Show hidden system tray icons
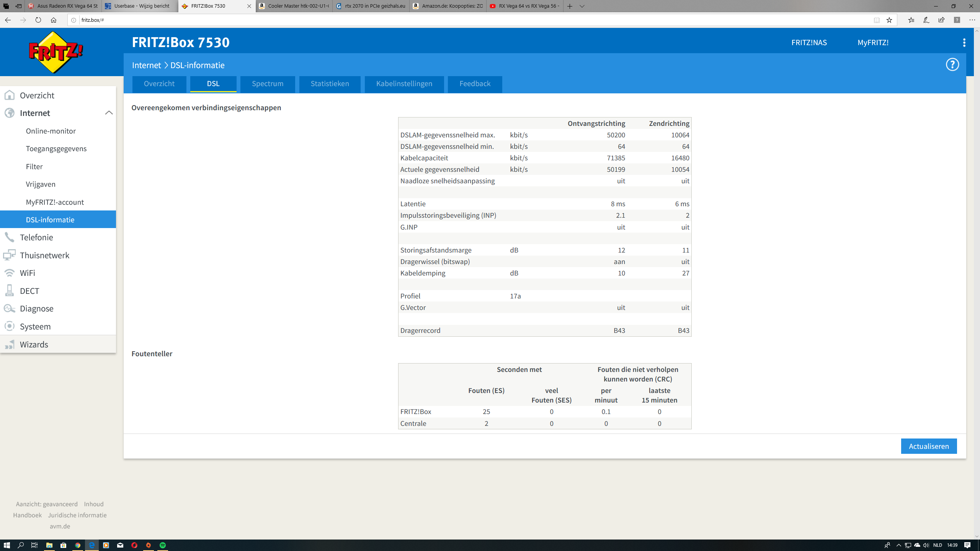The width and height of the screenshot is (980, 551). tap(898, 545)
